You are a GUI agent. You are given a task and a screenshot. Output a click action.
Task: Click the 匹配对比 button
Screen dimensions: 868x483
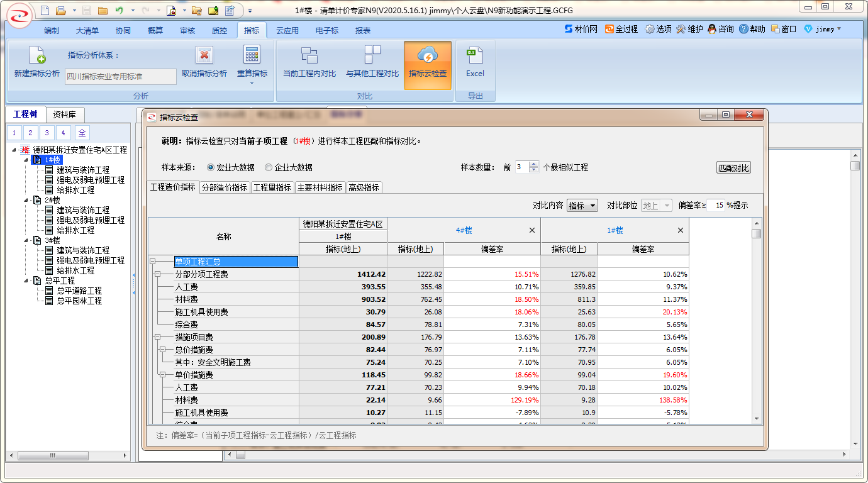(x=733, y=168)
